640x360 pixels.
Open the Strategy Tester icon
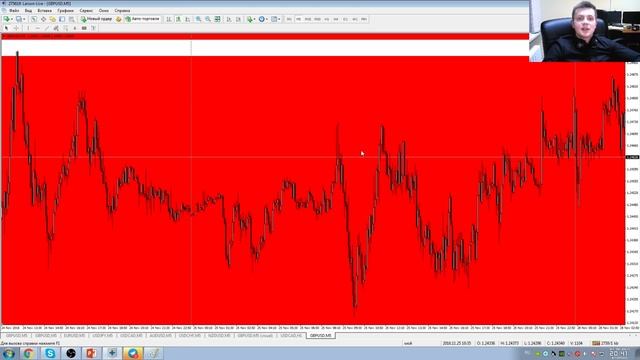click(71, 19)
